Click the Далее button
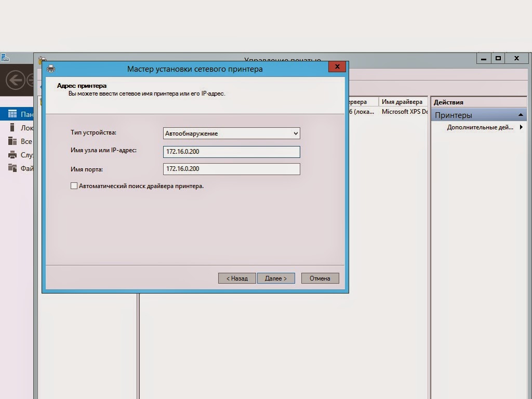Image resolution: width=532 pixels, height=399 pixels. pos(276,278)
